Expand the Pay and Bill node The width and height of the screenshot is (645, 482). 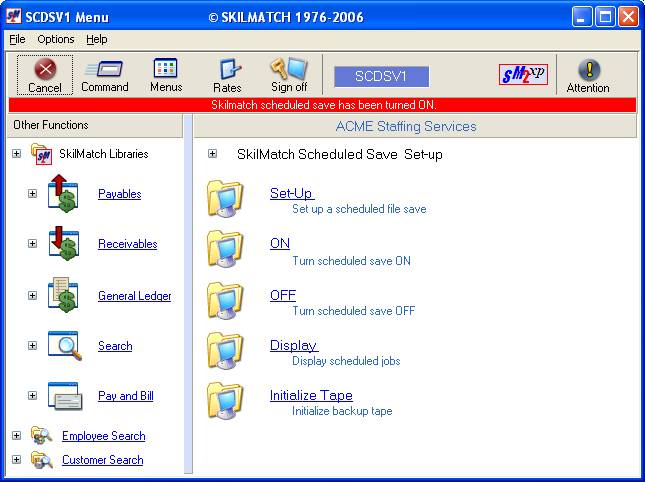(x=32, y=396)
